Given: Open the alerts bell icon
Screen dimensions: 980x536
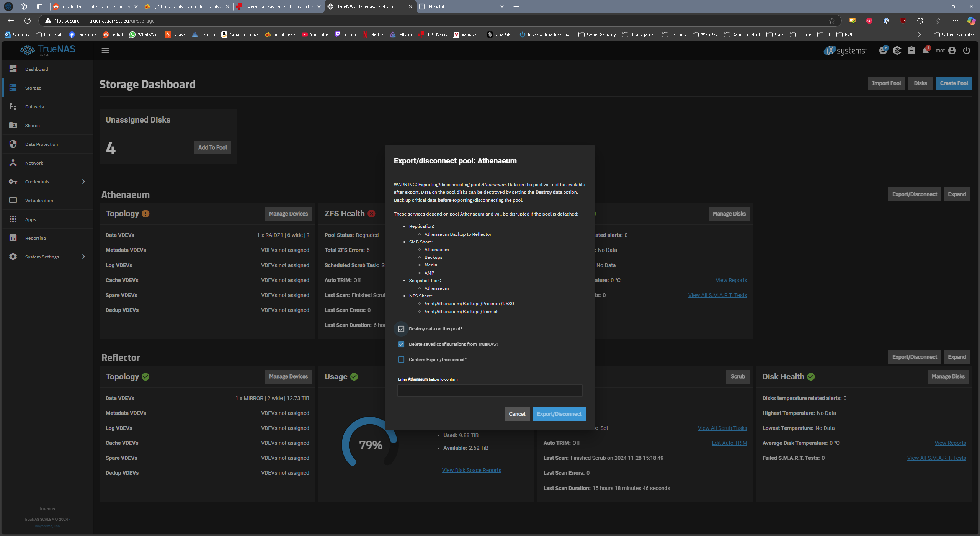Looking at the screenshot, I should pos(926,51).
